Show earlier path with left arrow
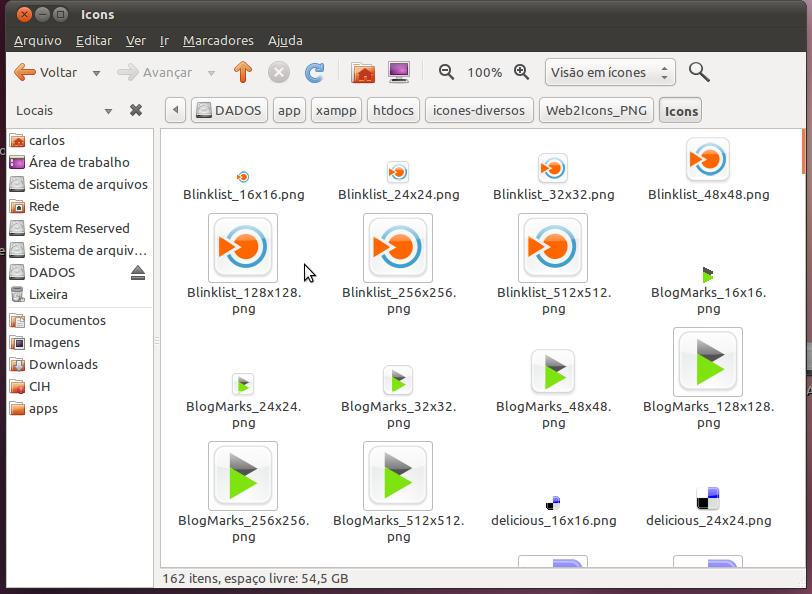812x594 pixels. click(176, 110)
